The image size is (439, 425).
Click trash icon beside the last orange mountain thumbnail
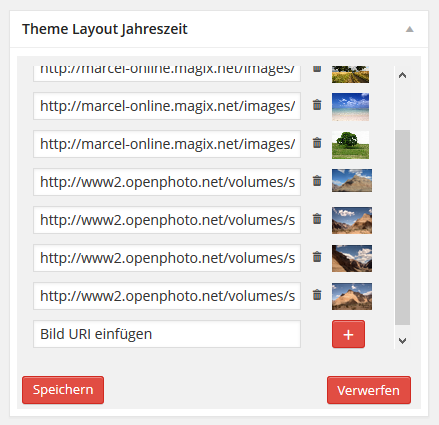click(317, 295)
